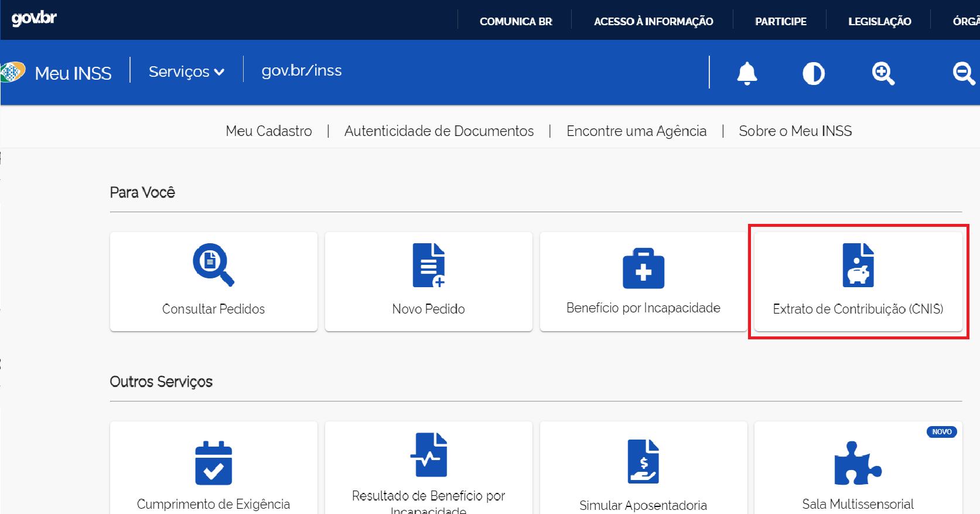Viewport: 980px width, 514px height.
Task: Open COMUNICA BR menu item
Action: point(516,22)
